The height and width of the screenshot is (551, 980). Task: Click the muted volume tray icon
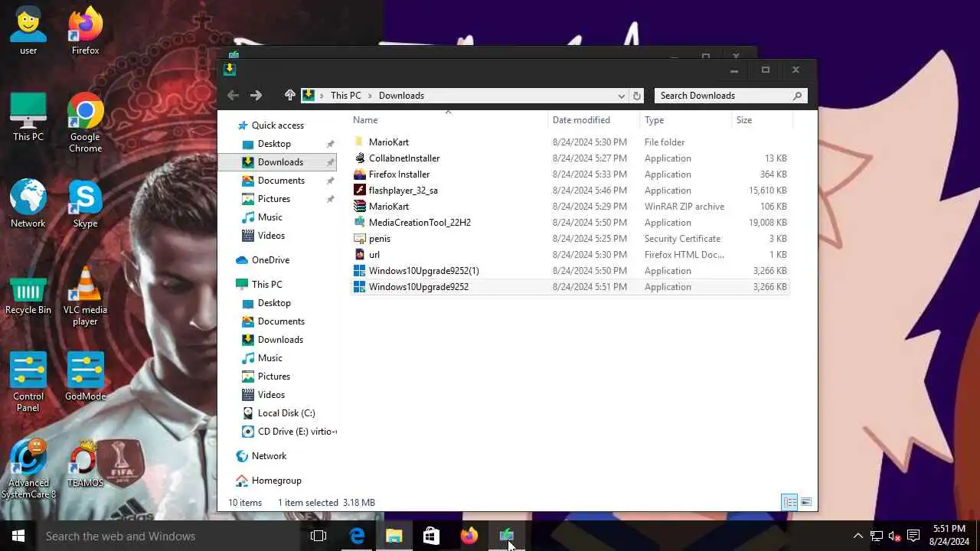[894, 536]
